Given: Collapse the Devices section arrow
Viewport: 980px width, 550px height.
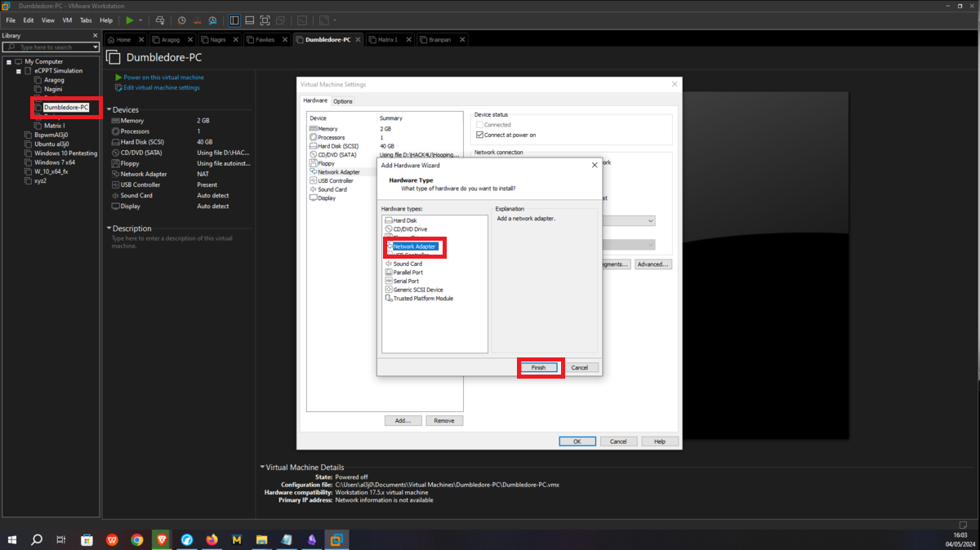Looking at the screenshot, I should [109, 110].
